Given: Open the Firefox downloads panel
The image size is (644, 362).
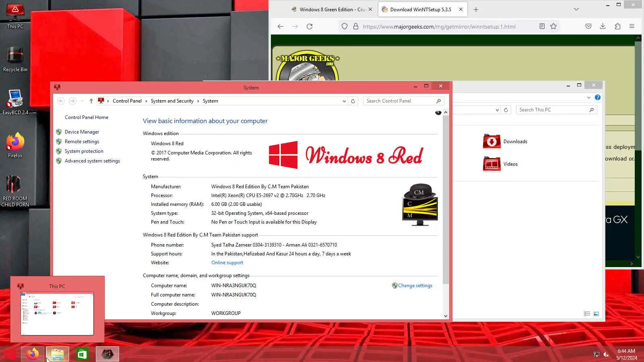Looking at the screenshot, I should (603, 27).
